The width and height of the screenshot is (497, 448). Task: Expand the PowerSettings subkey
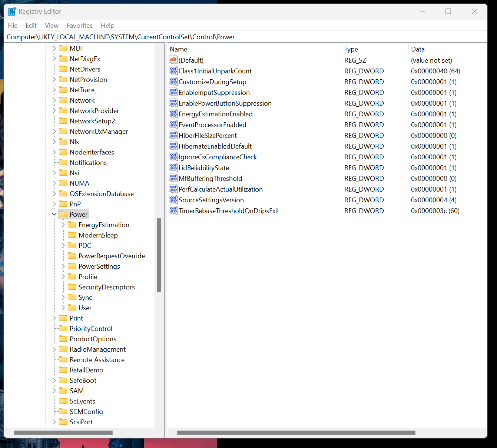pos(63,266)
